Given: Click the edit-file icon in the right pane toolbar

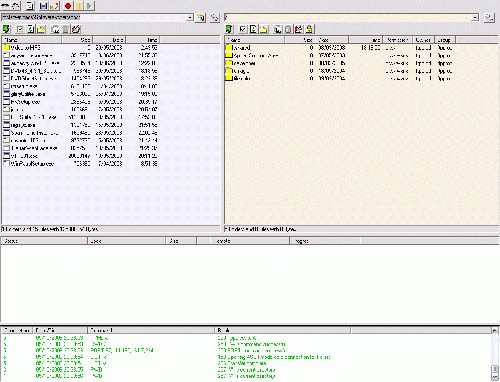Looking at the screenshot, I should [299, 29].
